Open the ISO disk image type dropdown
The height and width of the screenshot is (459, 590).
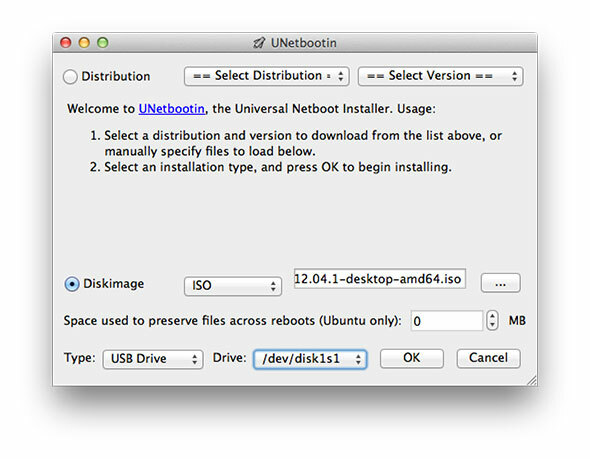point(233,286)
